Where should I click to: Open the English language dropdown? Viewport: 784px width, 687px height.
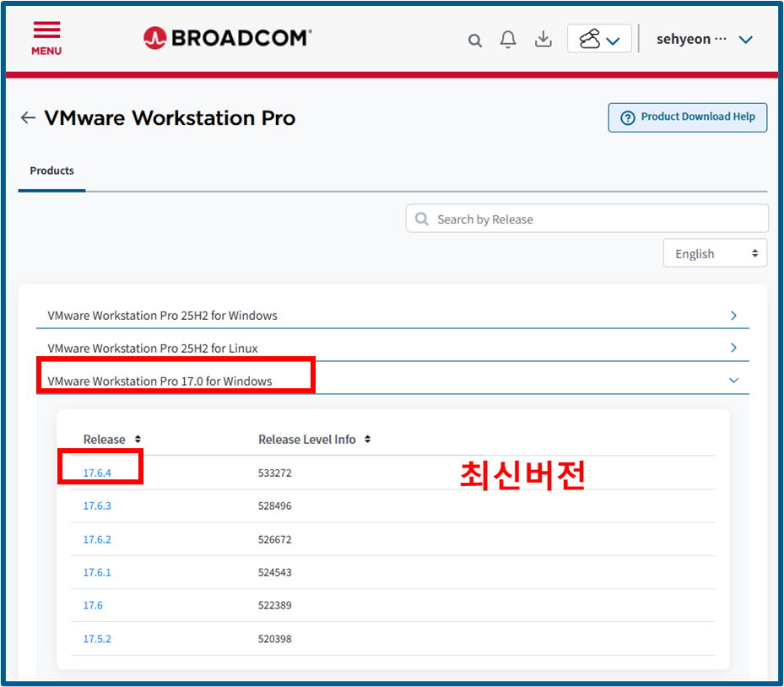coord(715,253)
